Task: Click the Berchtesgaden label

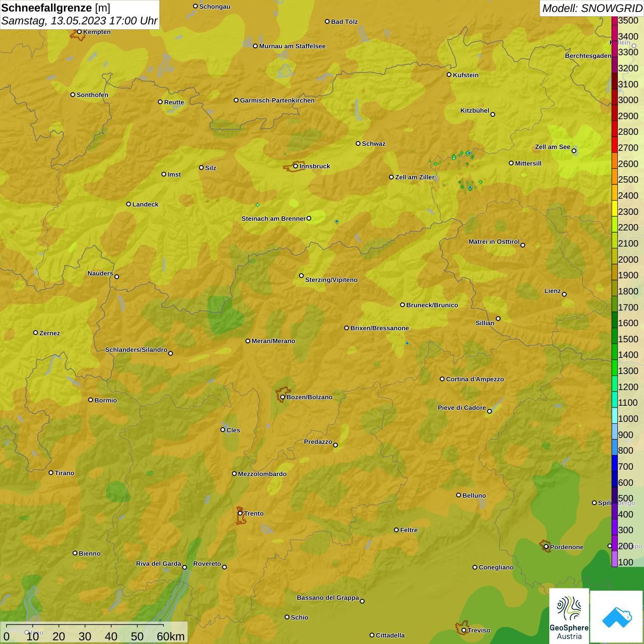Action: pos(588,56)
